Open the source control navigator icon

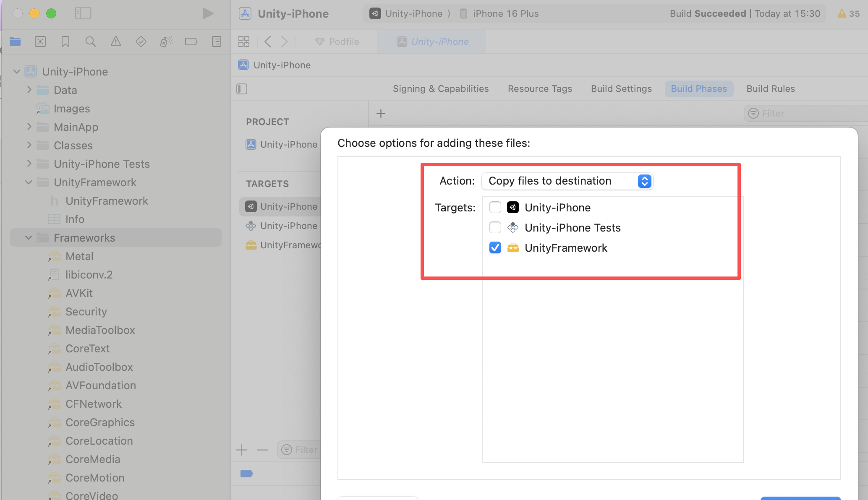(x=40, y=42)
